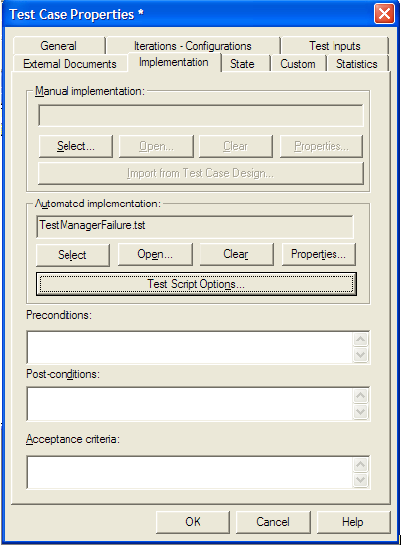Click Select under Manual implementation
Image resolution: width=401 pixels, height=545 pixels.
tap(76, 146)
